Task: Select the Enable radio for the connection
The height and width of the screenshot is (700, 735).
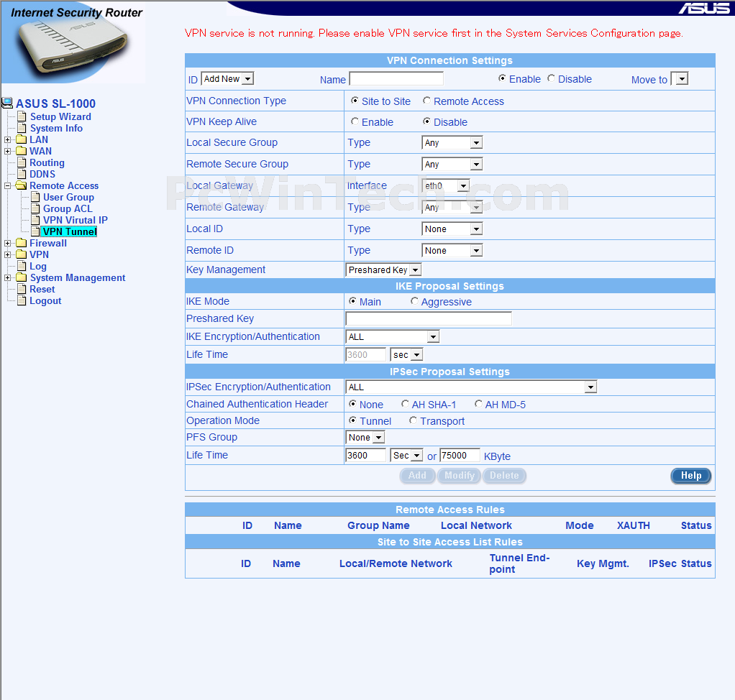Action: [502, 78]
